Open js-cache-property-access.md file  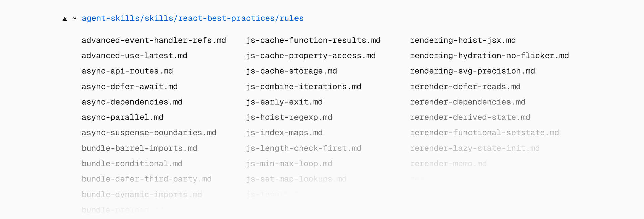pos(311,56)
